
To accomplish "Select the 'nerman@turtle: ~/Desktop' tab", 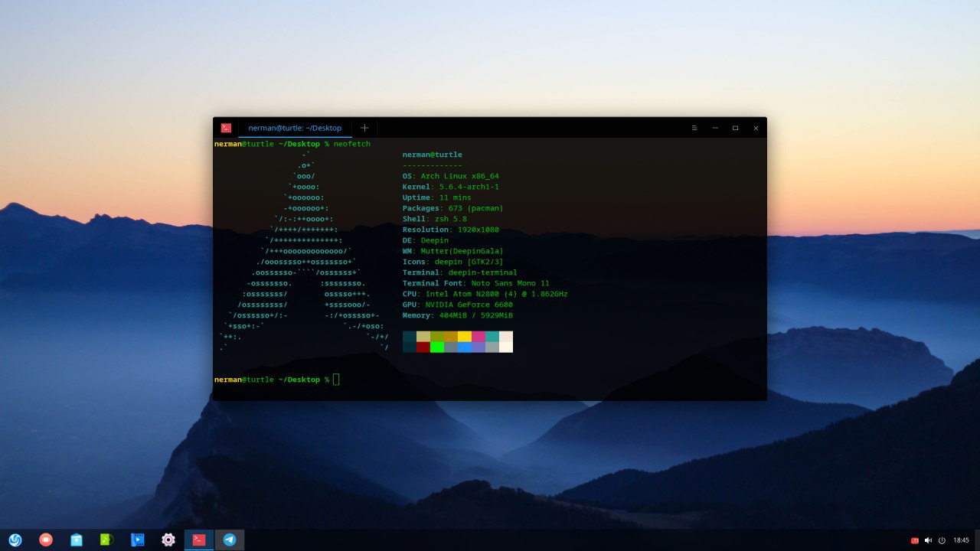I will click(295, 128).
